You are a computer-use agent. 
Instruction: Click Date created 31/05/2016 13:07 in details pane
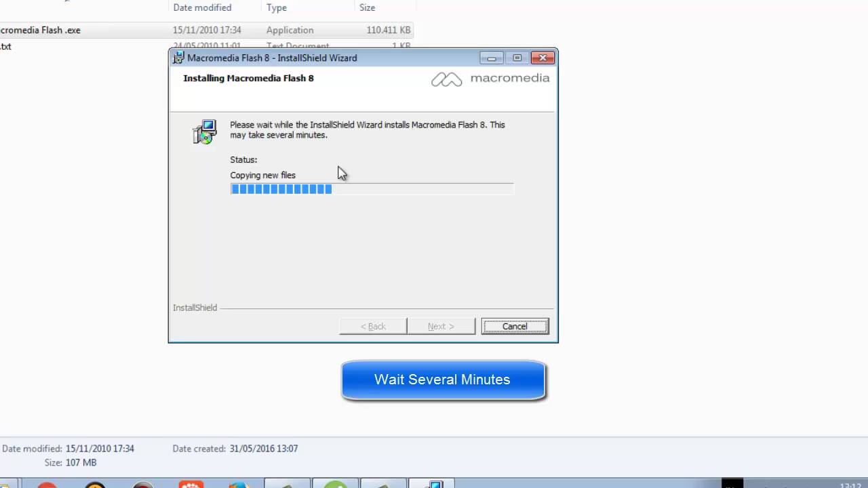[x=235, y=449]
